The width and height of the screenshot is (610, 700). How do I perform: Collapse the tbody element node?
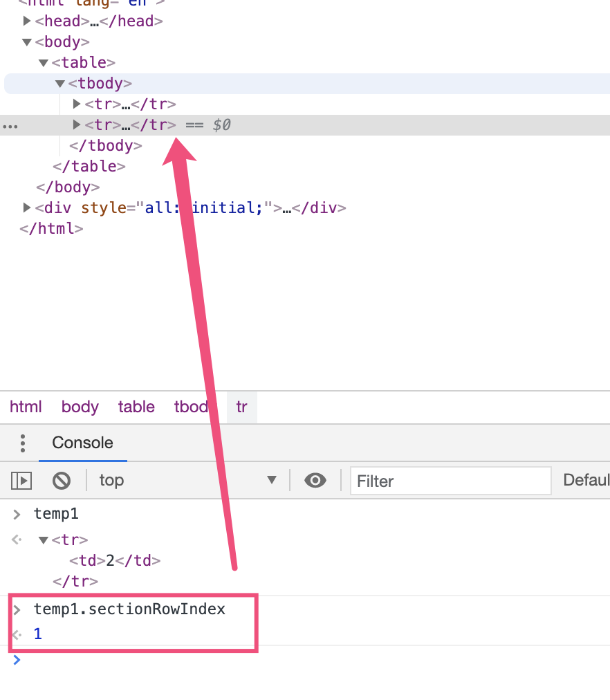click(x=60, y=84)
